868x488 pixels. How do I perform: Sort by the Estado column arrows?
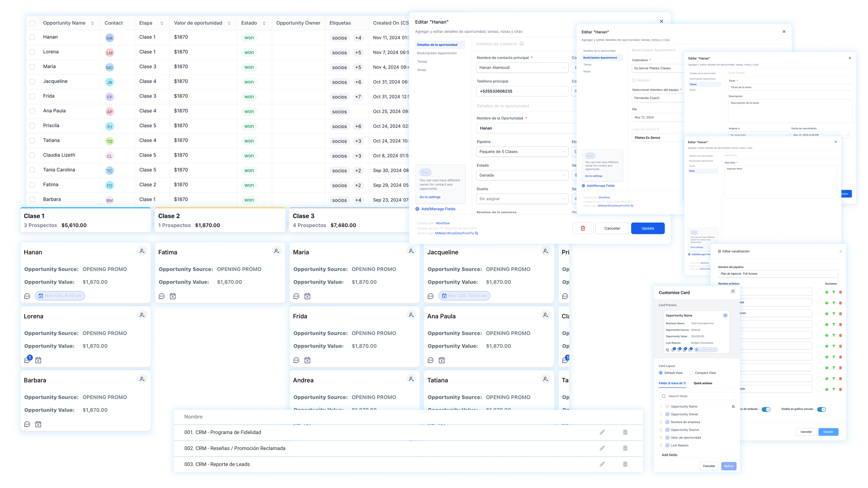[x=264, y=23]
